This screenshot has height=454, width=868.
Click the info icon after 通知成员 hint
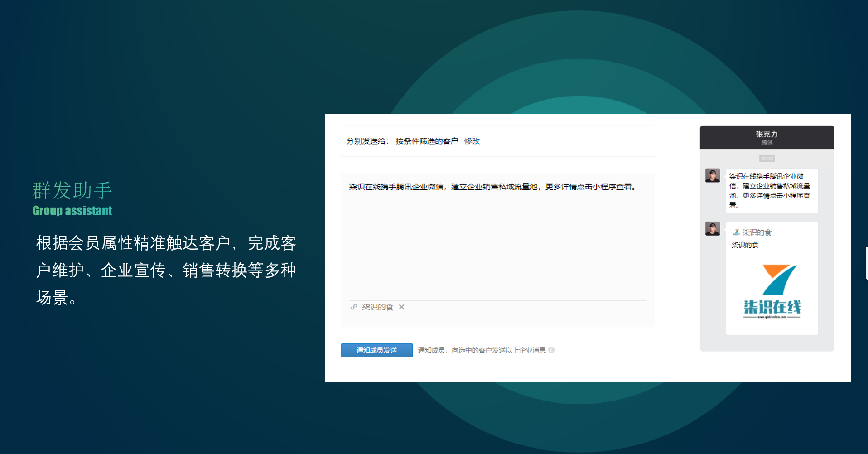pos(551,350)
